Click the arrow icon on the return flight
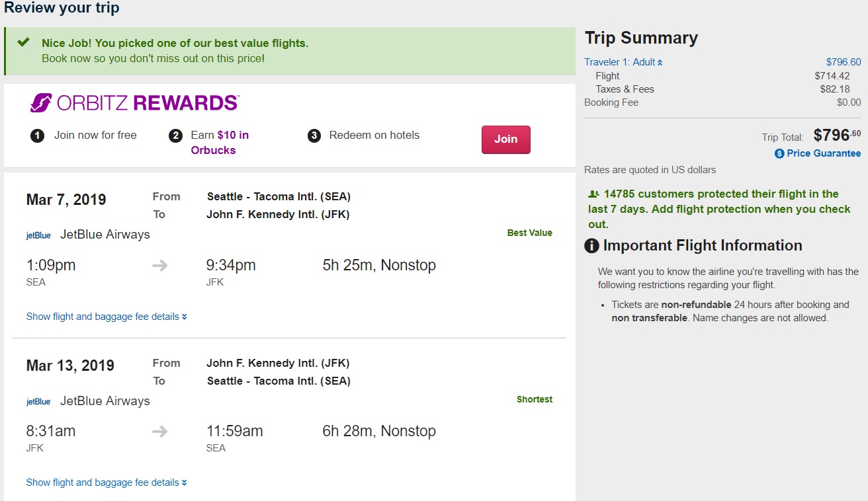The width and height of the screenshot is (868, 501). 160,432
